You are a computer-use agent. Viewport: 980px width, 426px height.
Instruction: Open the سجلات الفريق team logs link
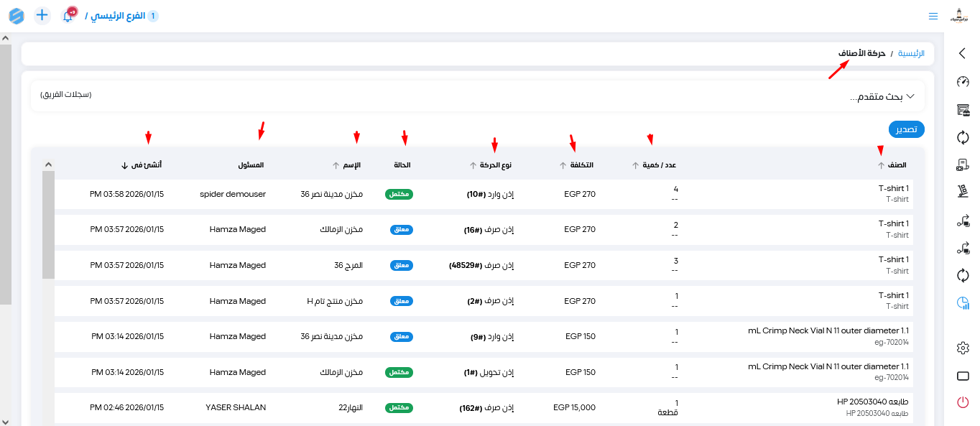(66, 95)
